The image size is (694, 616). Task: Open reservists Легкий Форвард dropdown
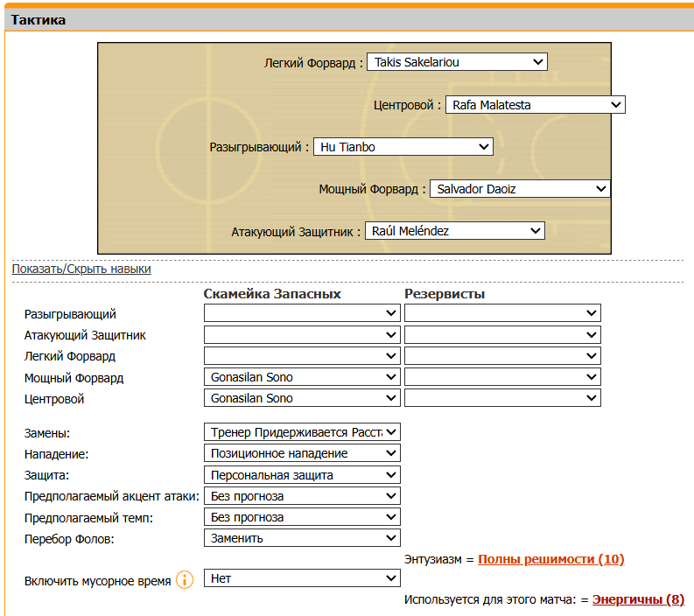pos(502,356)
